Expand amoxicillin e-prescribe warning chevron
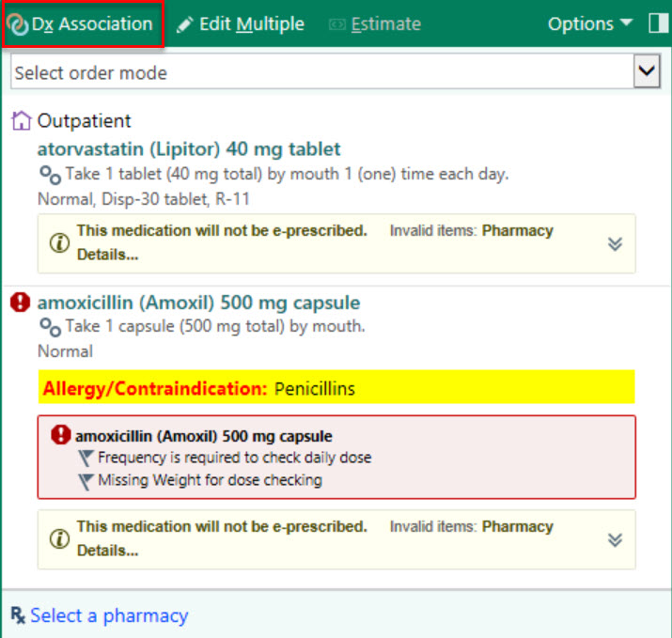Viewport: 672px width, 638px height. pos(615,539)
